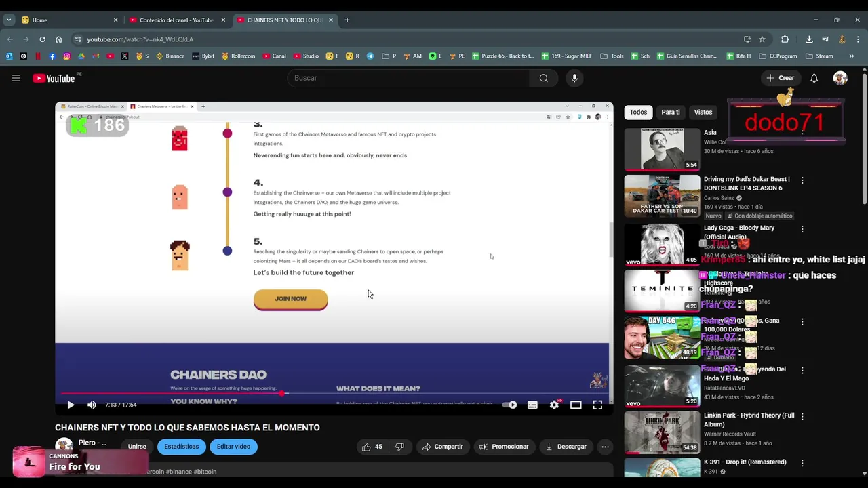The image size is (868, 488).
Task: Open Lady Gaga Bloody Mary thumbnail
Action: click(x=662, y=244)
